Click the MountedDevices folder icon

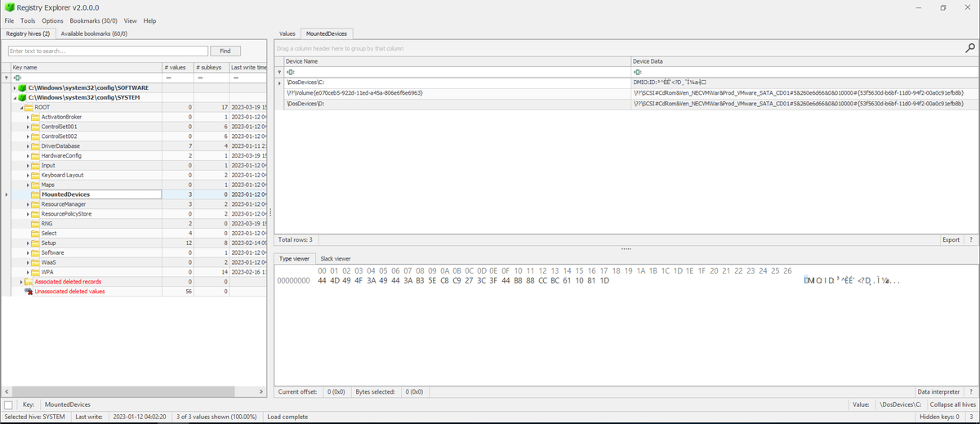pos(36,194)
